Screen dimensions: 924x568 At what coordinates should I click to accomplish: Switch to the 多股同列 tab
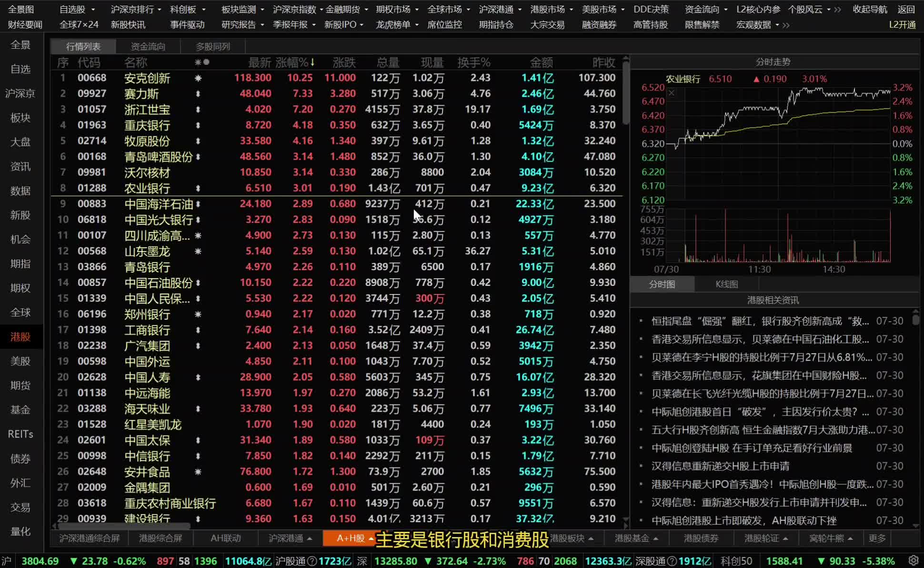(213, 46)
